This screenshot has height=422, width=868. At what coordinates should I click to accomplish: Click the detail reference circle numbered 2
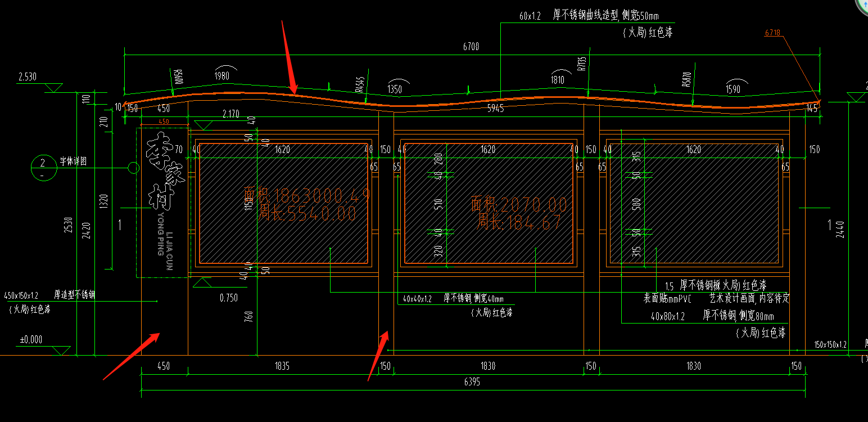tap(43, 168)
